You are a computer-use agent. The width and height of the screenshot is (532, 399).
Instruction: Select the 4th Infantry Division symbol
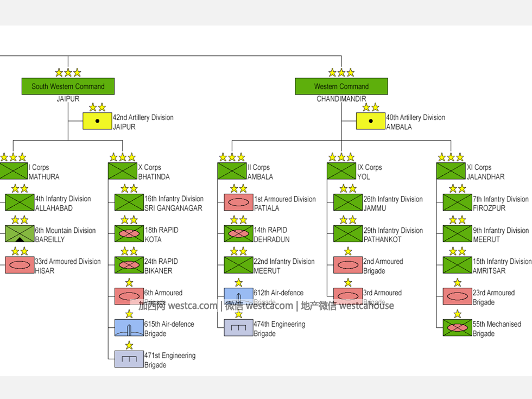pos(20,202)
